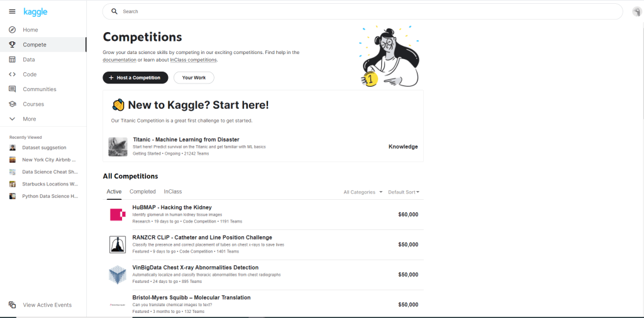Click the Courses graduation cap icon

coord(13,104)
